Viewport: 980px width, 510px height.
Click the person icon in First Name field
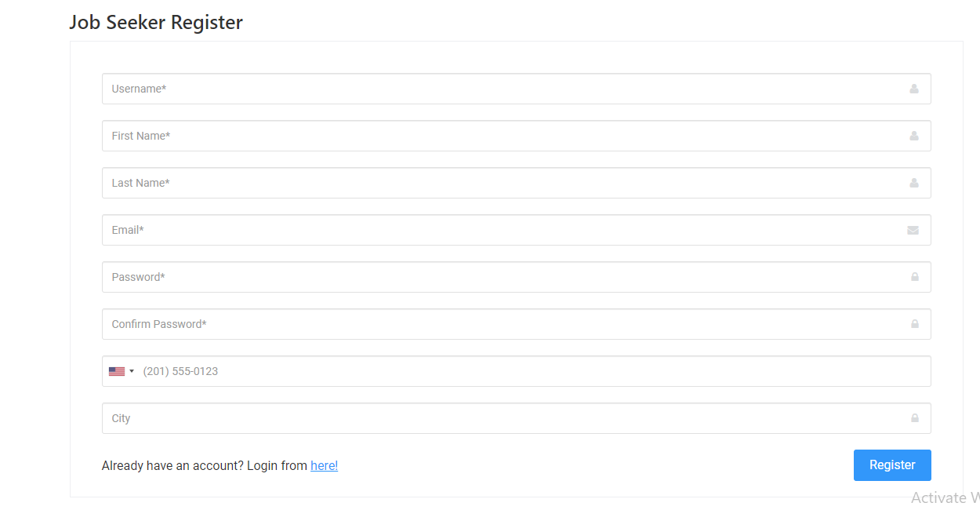913,136
